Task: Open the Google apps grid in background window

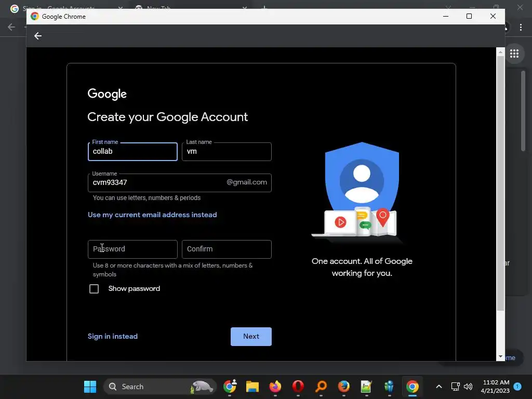Action: (514, 54)
